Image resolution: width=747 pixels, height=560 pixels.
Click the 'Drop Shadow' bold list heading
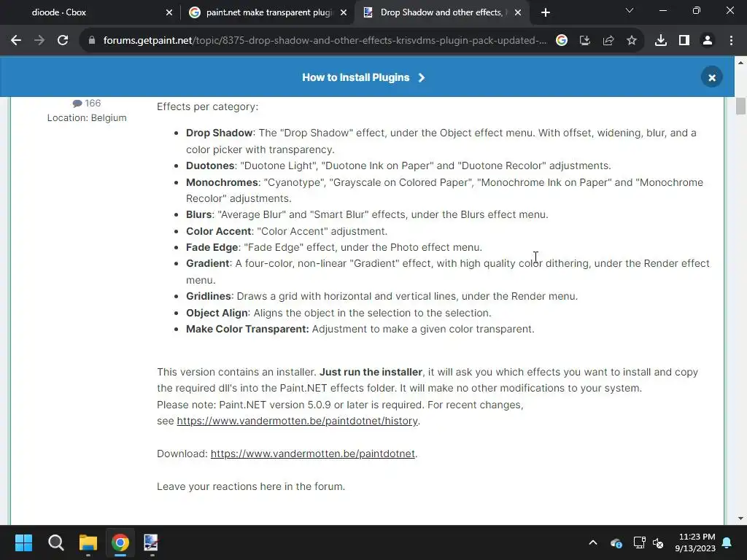point(219,133)
